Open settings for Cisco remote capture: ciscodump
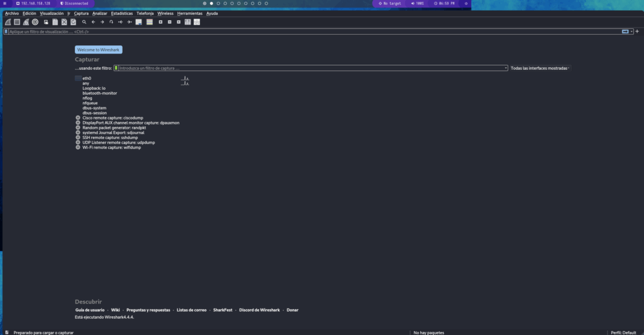644x335 pixels. tap(78, 118)
